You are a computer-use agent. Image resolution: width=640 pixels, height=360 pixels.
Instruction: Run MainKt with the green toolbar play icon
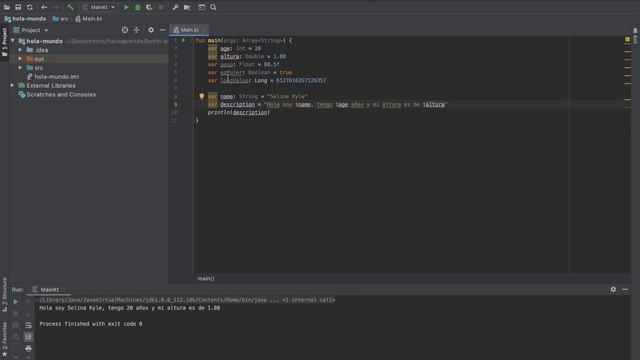click(x=126, y=7)
